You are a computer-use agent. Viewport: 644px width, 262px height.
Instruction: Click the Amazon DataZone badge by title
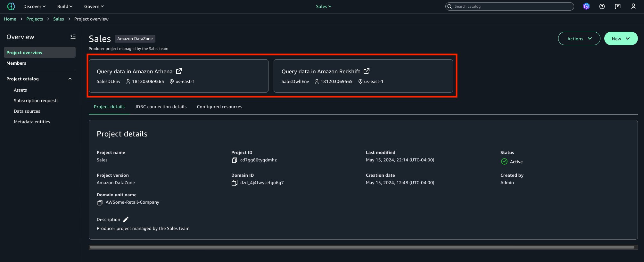[135, 39]
